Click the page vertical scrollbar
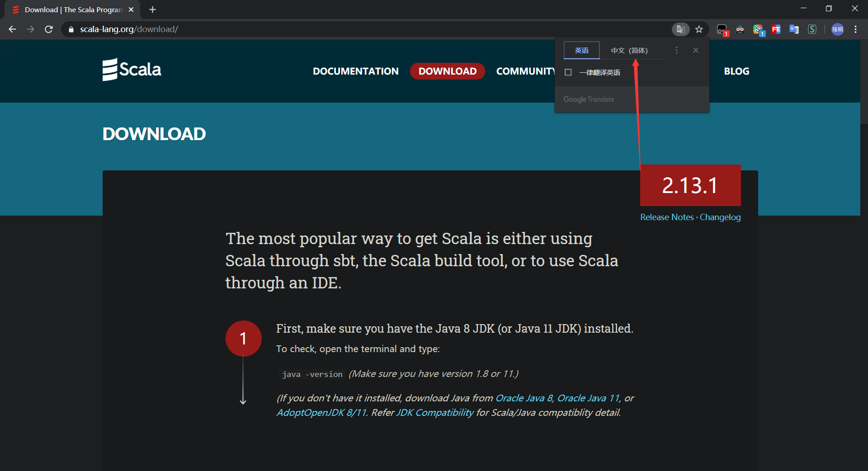868x471 pixels. click(x=864, y=81)
